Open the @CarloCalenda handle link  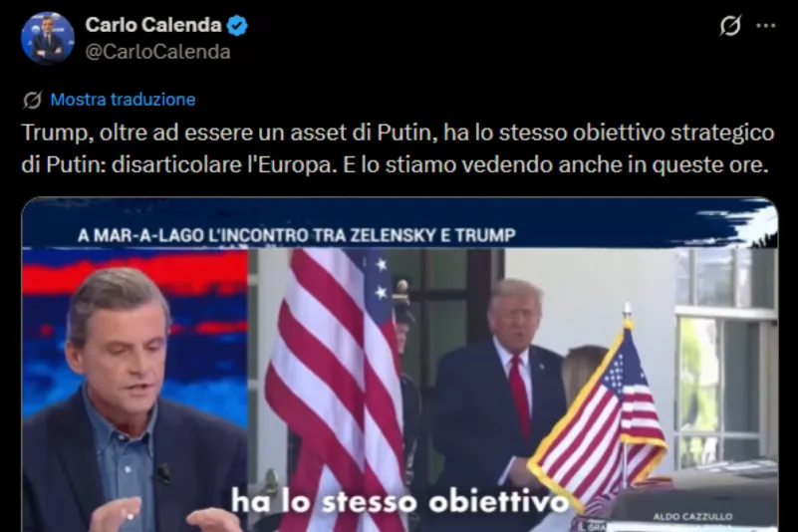tap(157, 52)
